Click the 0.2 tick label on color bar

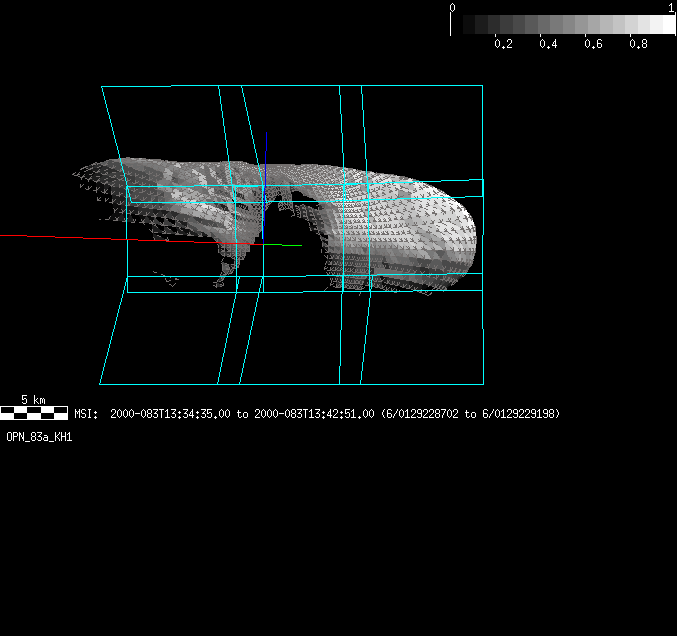[x=503, y=44]
